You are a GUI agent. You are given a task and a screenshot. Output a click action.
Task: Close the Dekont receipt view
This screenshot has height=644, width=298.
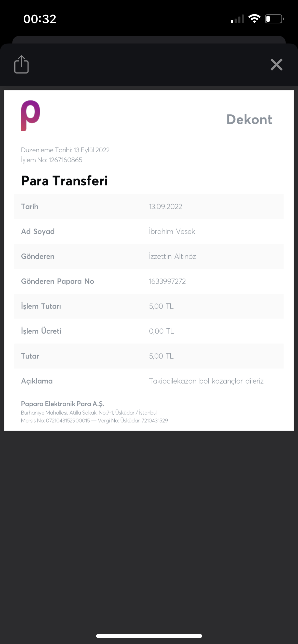[x=276, y=65]
